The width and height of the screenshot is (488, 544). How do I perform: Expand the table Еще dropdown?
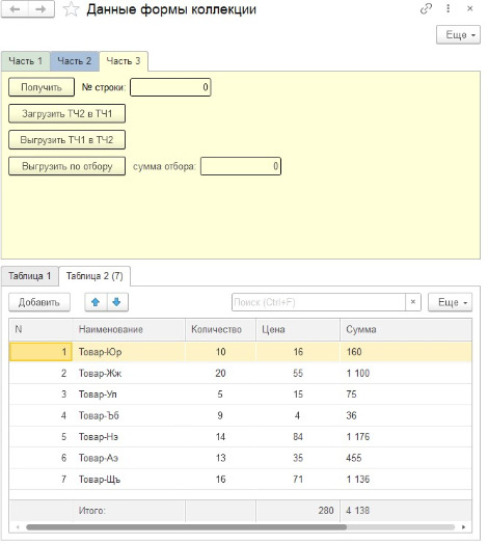pyautogui.click(x=450, y=302)
